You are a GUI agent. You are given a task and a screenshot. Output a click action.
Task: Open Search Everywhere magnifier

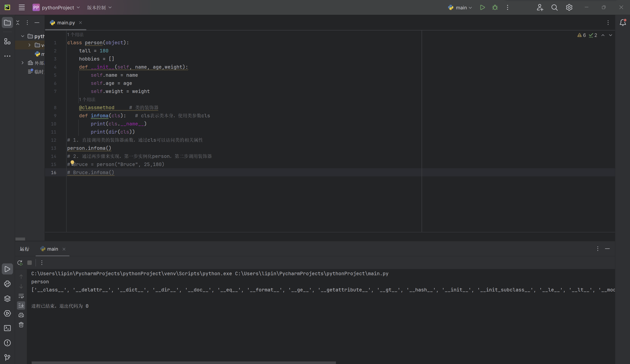[554, 7]
